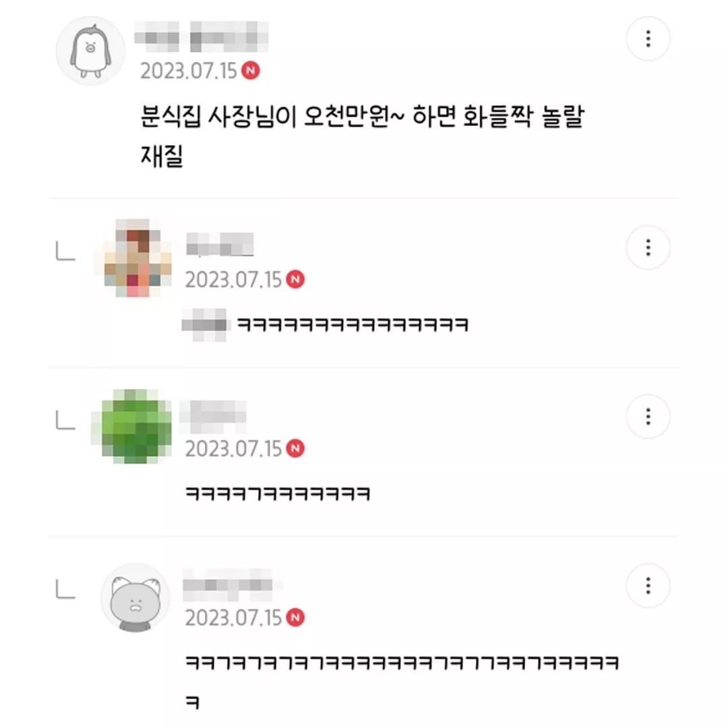Open three-dot menu on green-avatar reply
728x728 pixels.
tap(648, 417)
